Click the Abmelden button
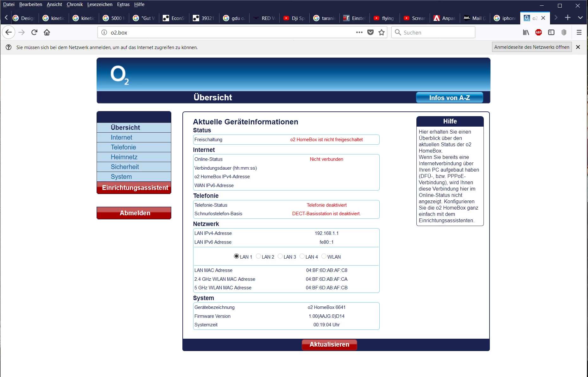This screenshot has width=588, height=377. pyautogui.click(x=134, y=213)
